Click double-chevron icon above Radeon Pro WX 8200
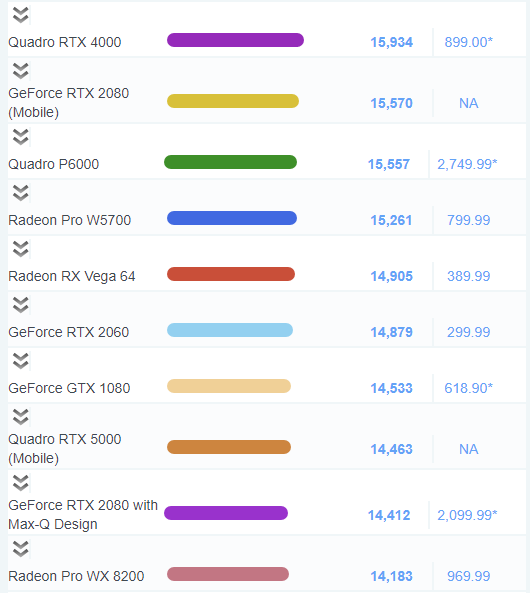Screen dimensions: 530x593 point(20,549)
